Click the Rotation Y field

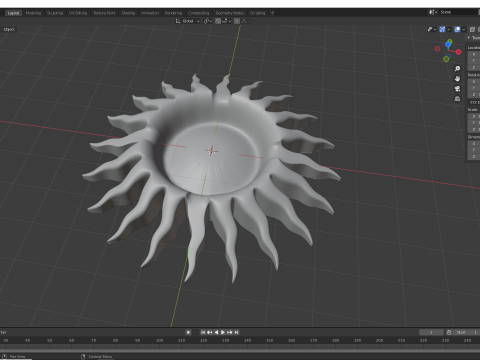[474, 88]
